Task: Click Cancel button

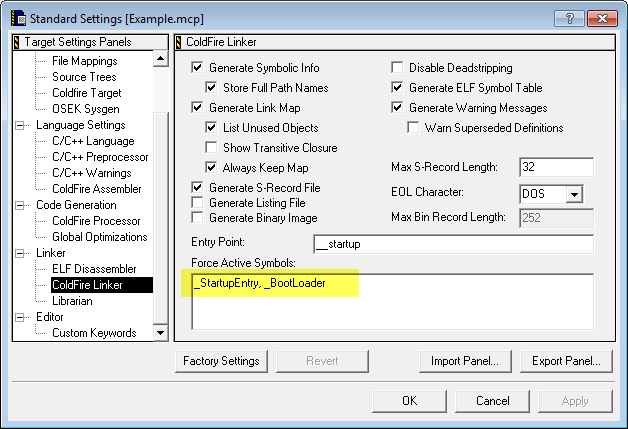Action: (x=492, y=401)
